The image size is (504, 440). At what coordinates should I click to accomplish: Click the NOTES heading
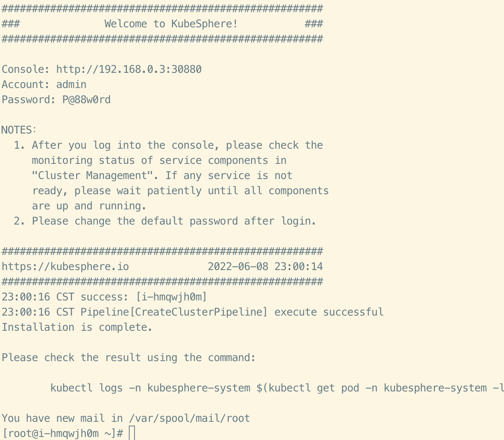[19, 130]
